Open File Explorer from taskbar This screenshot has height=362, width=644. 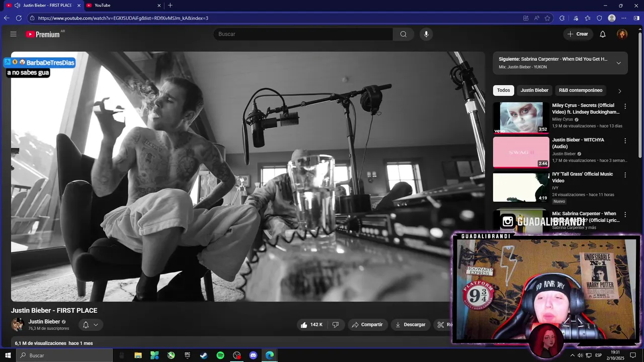click(138, 355)
